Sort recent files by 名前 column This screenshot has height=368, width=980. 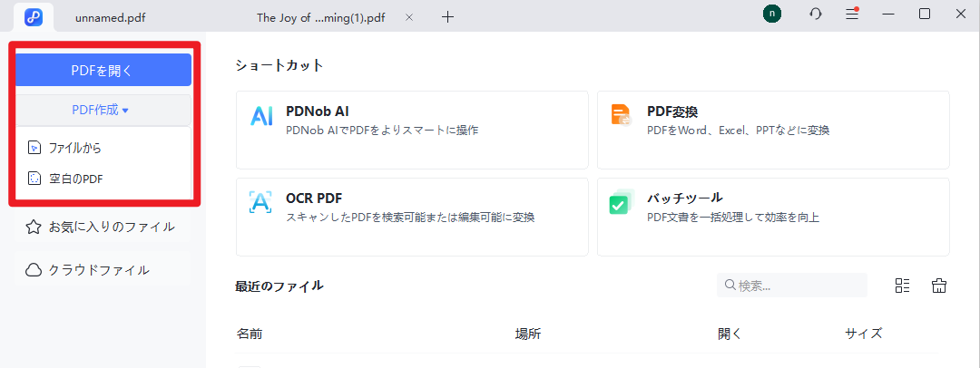coord(250,334)
